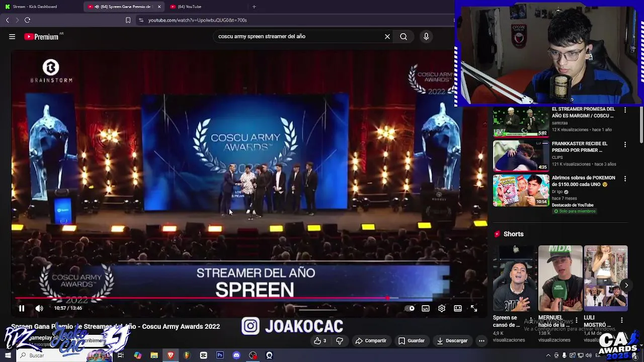Open more actions three-dot menu under video
Image resolution: width=644 pixels, height=362 pixels.
coord(481,340)
